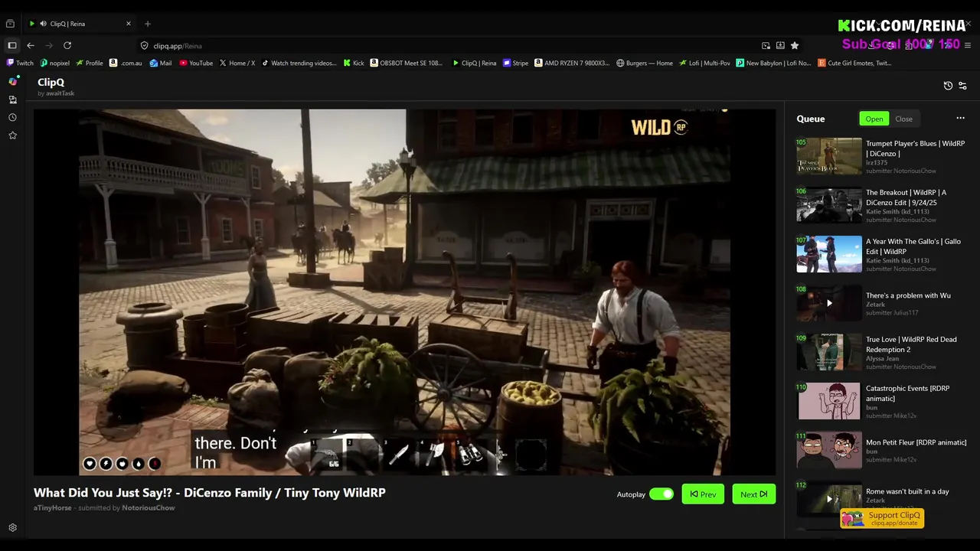The height and width of the screenshot is (551, 980).
Task: Select the Mon Petit Fleur animatic thumbnail
Action: click(828, 450)
